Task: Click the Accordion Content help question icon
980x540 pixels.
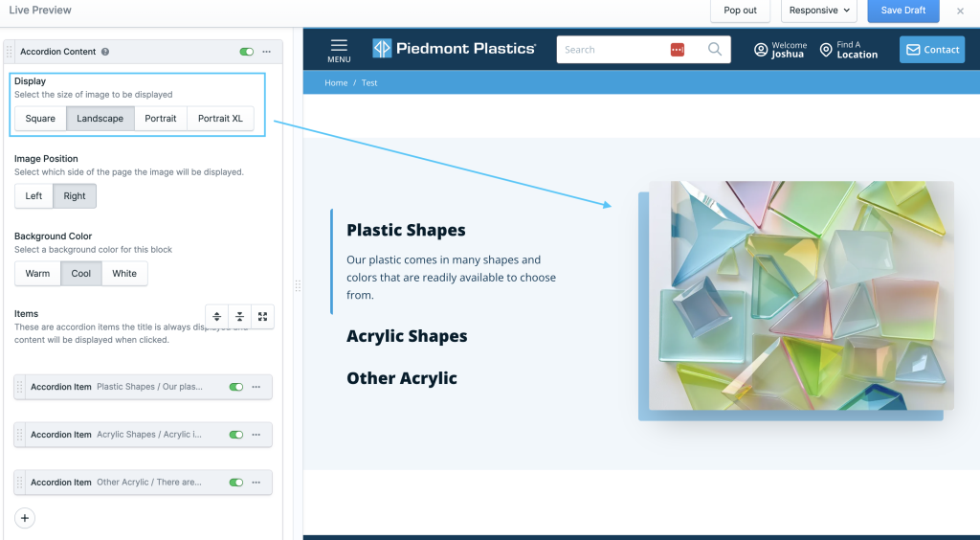Action: pos(105,52)
